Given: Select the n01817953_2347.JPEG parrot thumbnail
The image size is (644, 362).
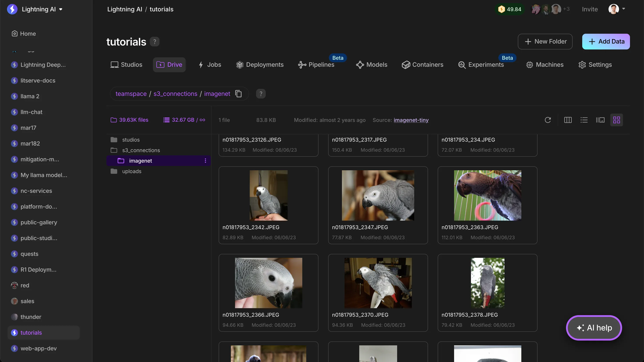Looking at the screenshot, I should 378,195.
